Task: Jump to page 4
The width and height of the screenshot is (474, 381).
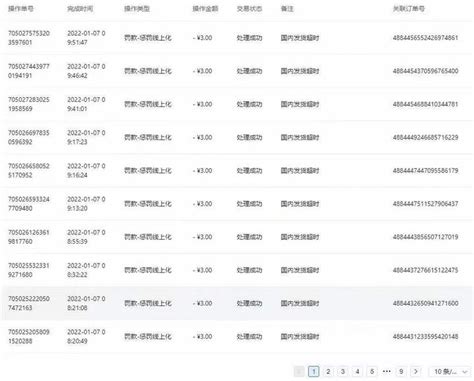Action: tap(357, 371)
